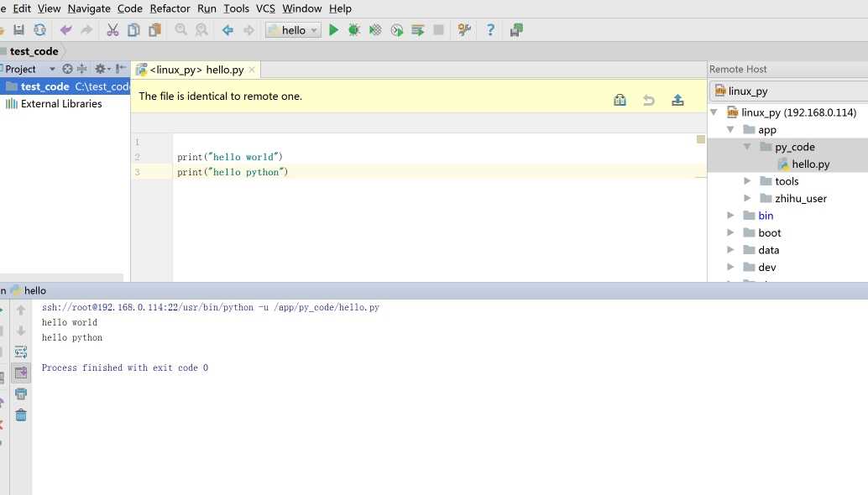Click the Undo arrow icon

coord(65,30)
